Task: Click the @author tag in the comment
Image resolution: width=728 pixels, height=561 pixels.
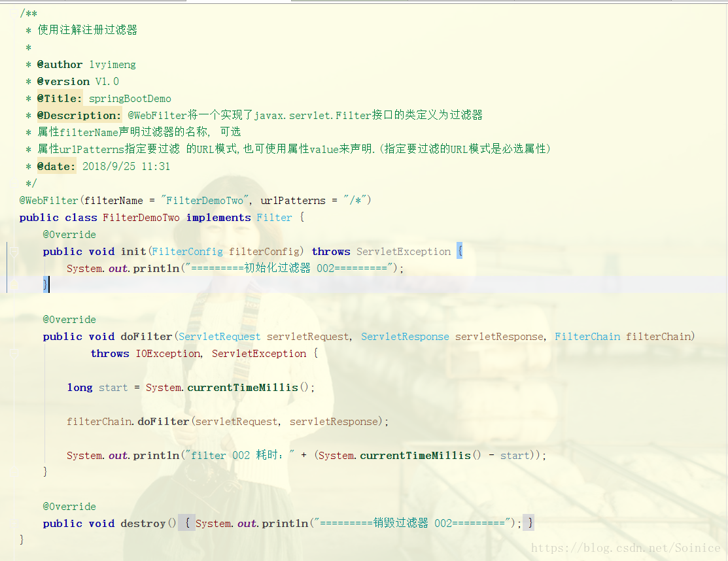Action: [x=60, y=65]
